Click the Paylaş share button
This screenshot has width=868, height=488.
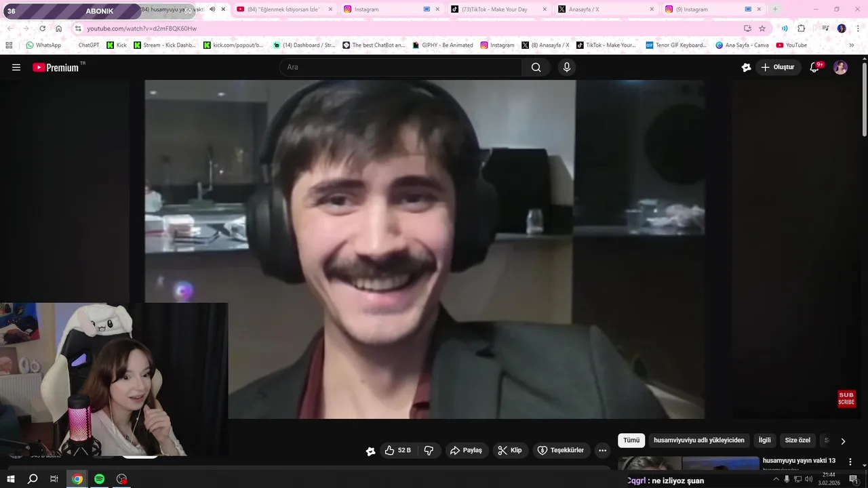pyautogui.click(x=466, y=450)
